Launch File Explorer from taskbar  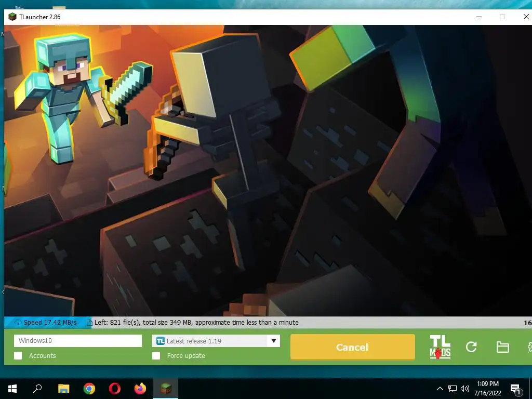pos(63,388)
